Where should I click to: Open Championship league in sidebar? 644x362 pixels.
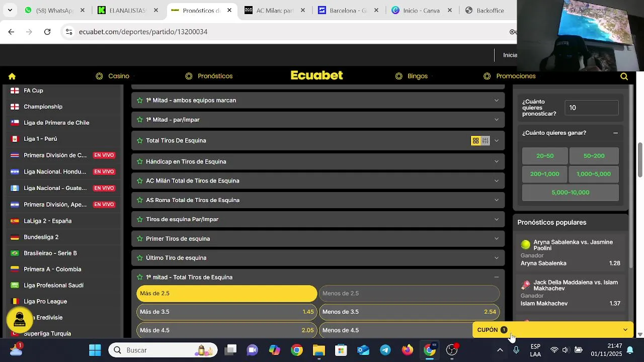point(43,107)
